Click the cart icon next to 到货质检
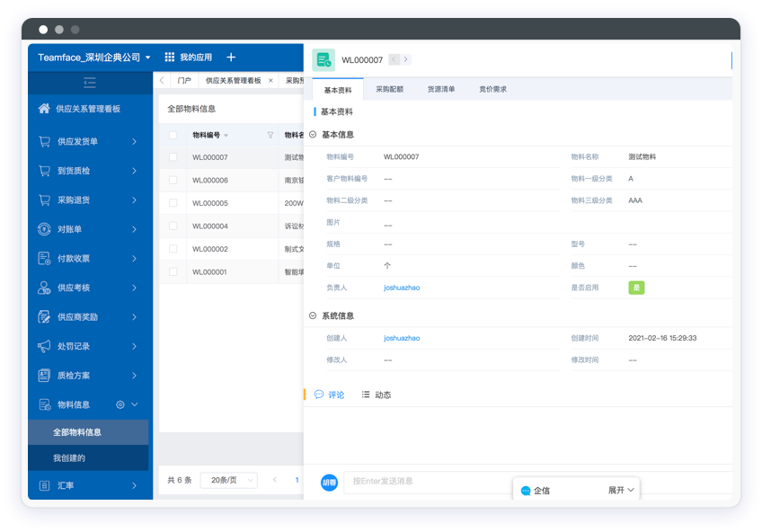 tap(44, 171)
